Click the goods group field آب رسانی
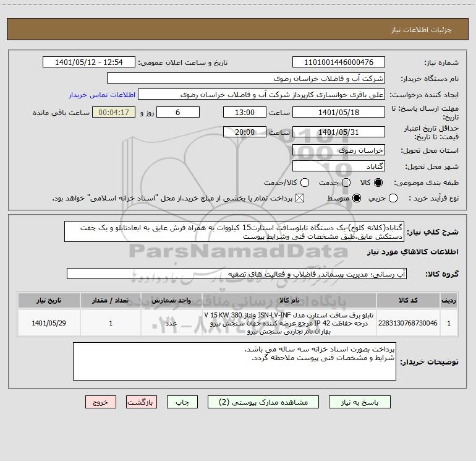Screen dimensions: 476x461 pos(237,274)
